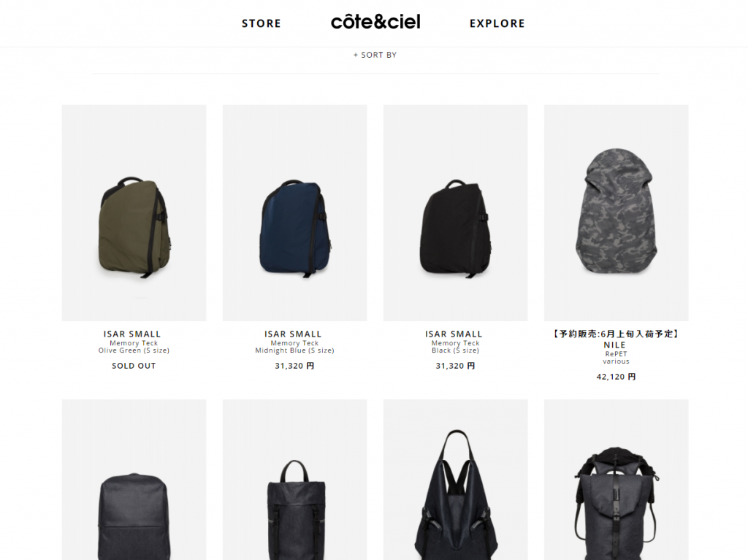The image size is (748, 560).
Task: Open the olive green Isar Small backpack image
Action: tap(134, 212)
